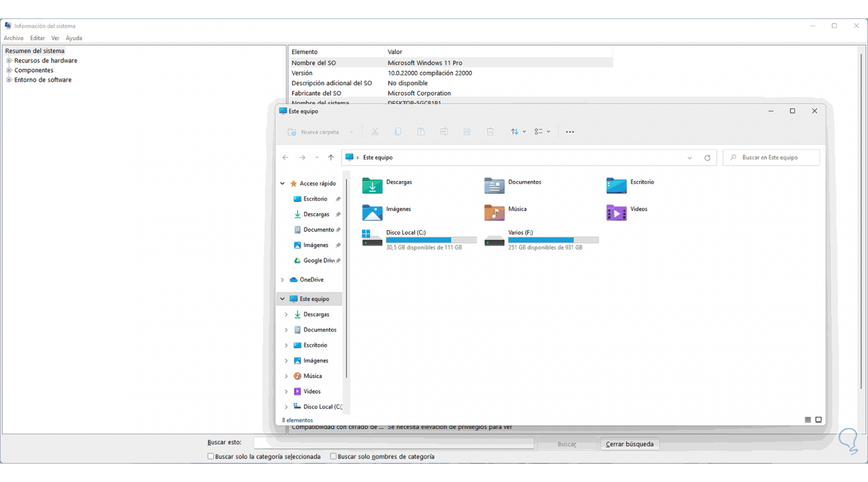This screenshot has height=482, width=868.
Task: Click the Paste icon in Explorer toolbar
Action: coord(421,132)
